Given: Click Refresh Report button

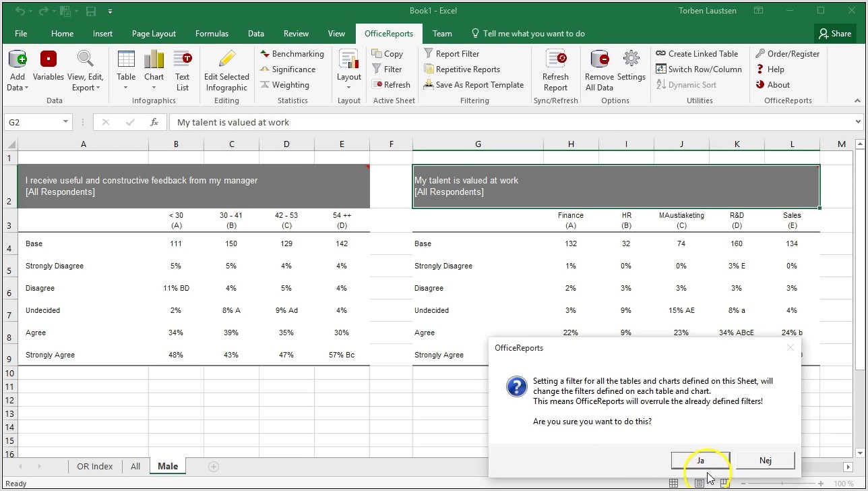Looking at the screenshot, I should 555,70.
